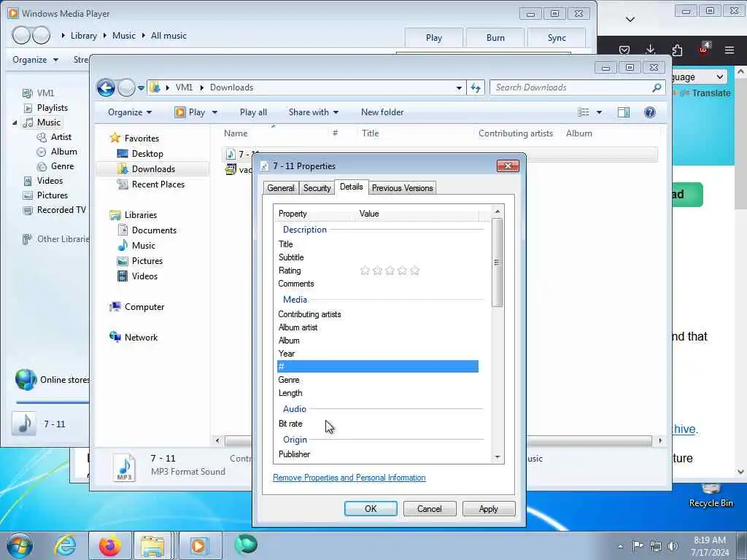Click OK in the Properties dialog
747x560 pixels.
[x=371, y=508]
